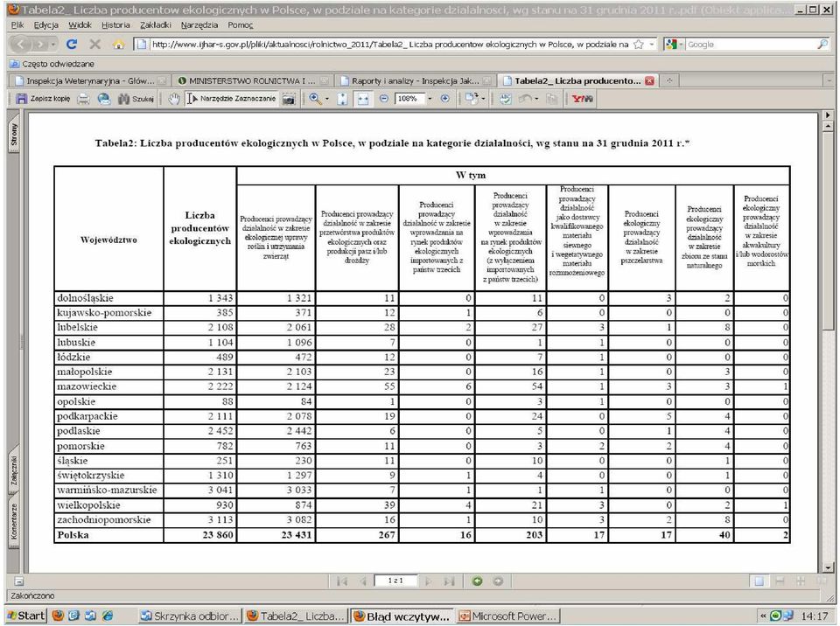The width and height of the screenshot is (840, 626).
Task: Click the zoom out minus button
Action: click(x=383, y=99)
